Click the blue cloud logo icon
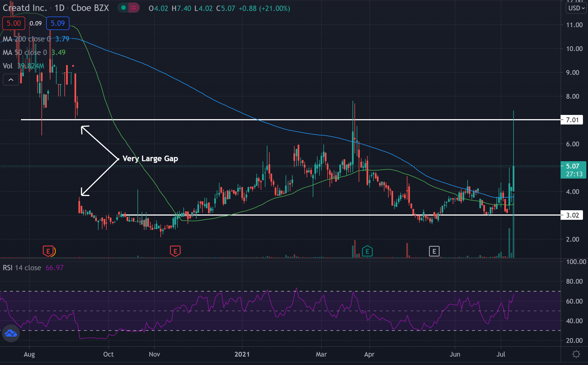Screen dimensions: 588x365 click(11, 333)
